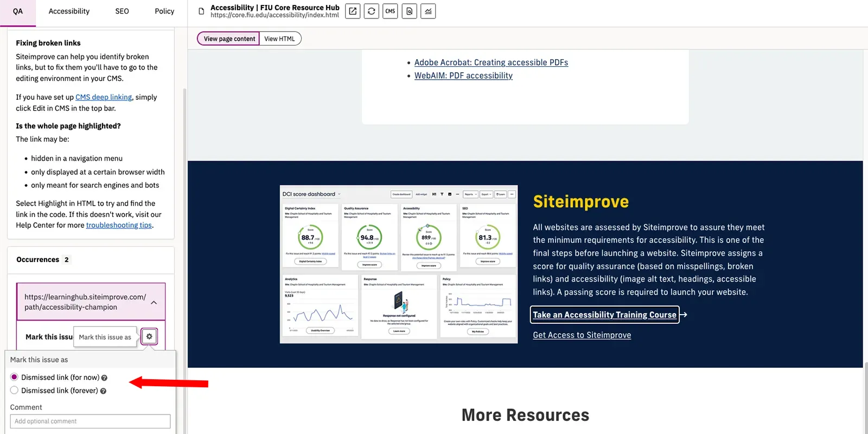The image size is (868, 434).
Task: Click the Mark this issue as tooltip
Action: point(105,337)
